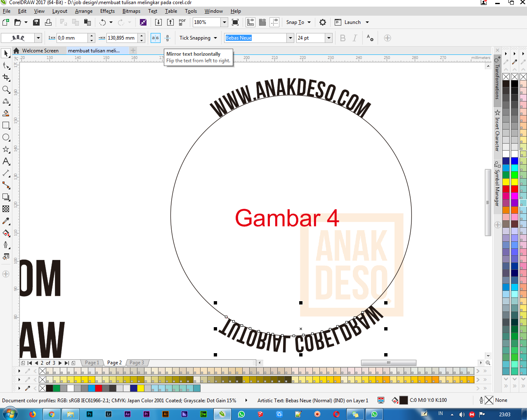
Task: Click the New document icon
Action: (6, 22)
